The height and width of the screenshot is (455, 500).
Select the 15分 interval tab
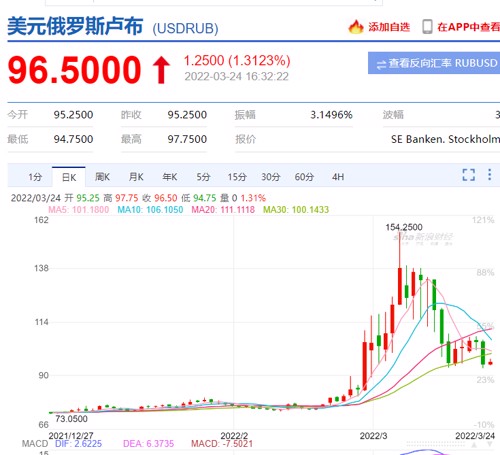click(237, 177)
